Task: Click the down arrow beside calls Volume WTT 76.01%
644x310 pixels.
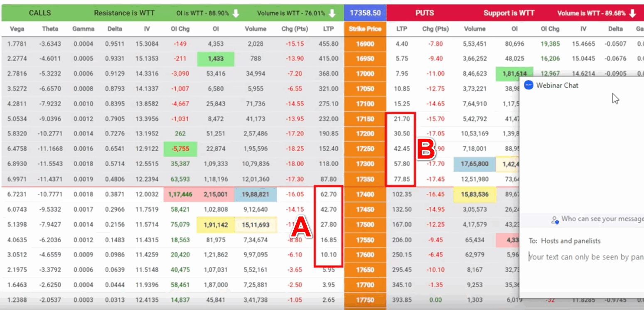Action: tap(332, 13)
